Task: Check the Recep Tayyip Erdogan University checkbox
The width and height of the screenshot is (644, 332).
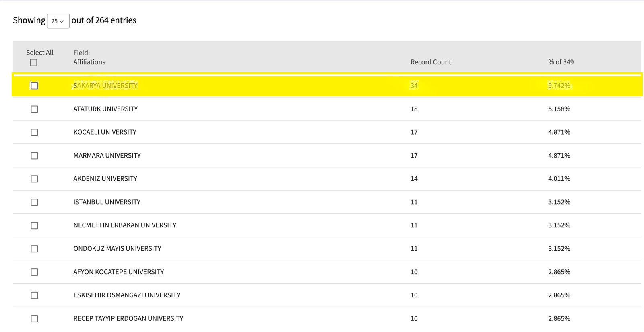Action: pyautogui.click(x=35, y=319)
